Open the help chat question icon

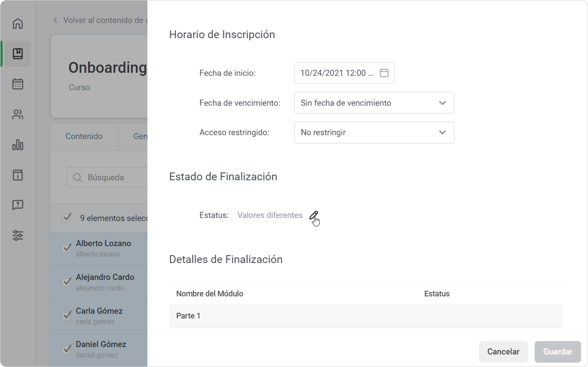click(18, 205)
